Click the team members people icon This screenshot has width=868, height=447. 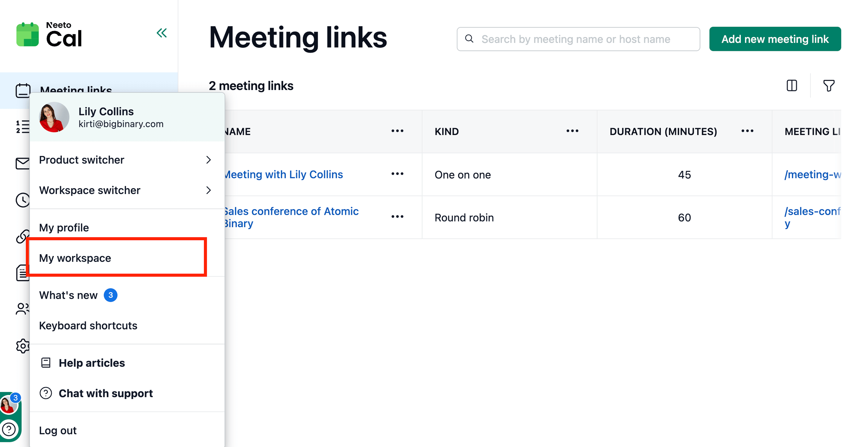(x=22, y=308)
